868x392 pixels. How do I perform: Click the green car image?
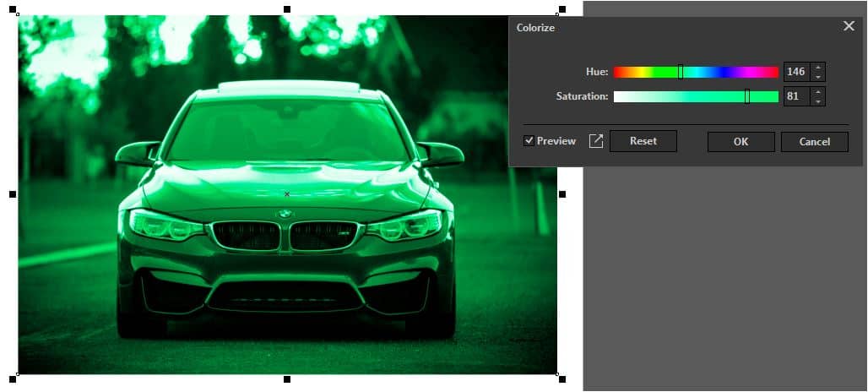click(287, 194)
